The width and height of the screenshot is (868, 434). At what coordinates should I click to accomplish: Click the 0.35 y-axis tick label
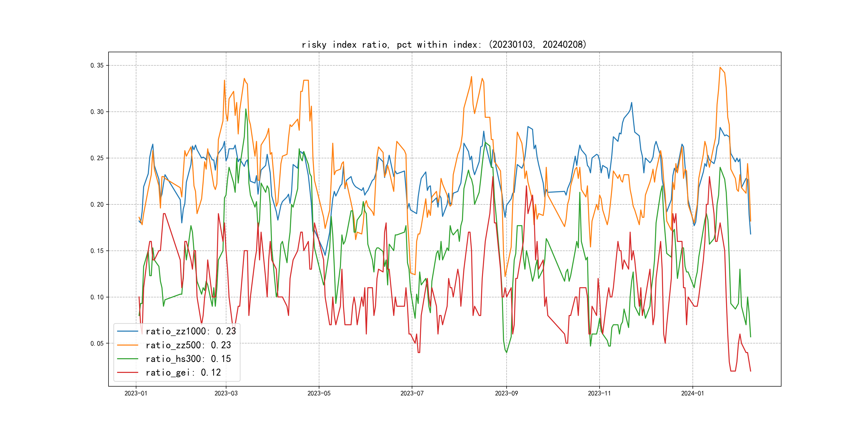97,65
